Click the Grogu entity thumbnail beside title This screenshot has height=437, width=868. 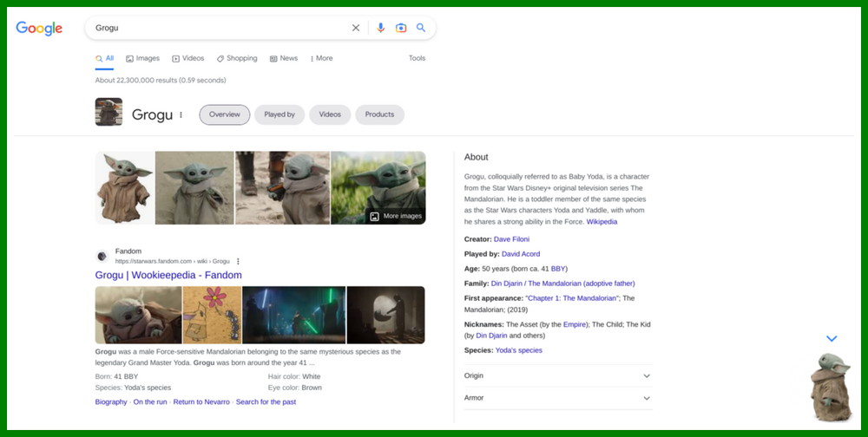pos(108,112)
